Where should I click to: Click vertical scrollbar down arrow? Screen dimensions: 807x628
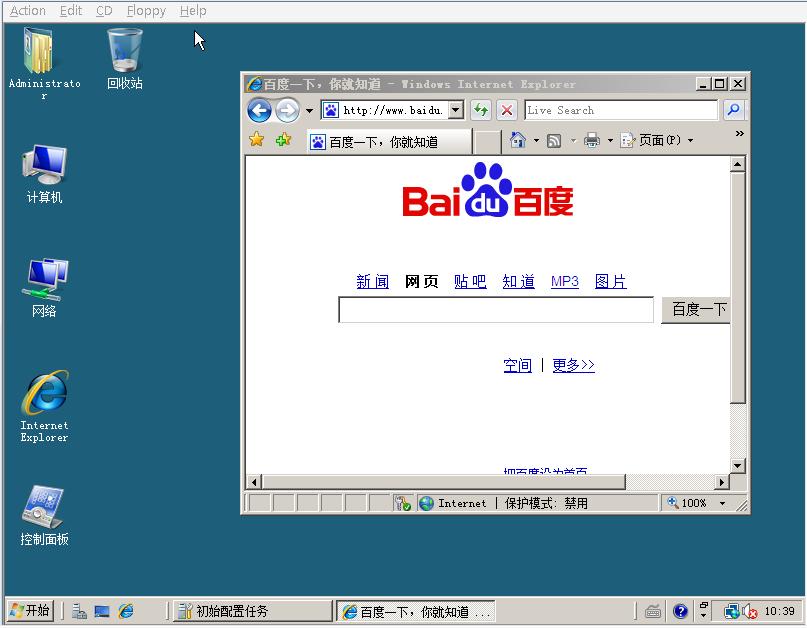738,466
